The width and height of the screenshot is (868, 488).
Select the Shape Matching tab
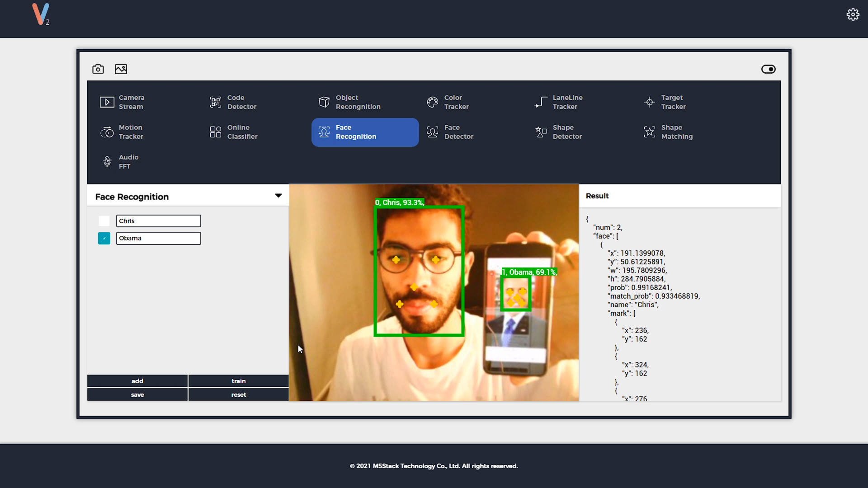pos(676,131)
